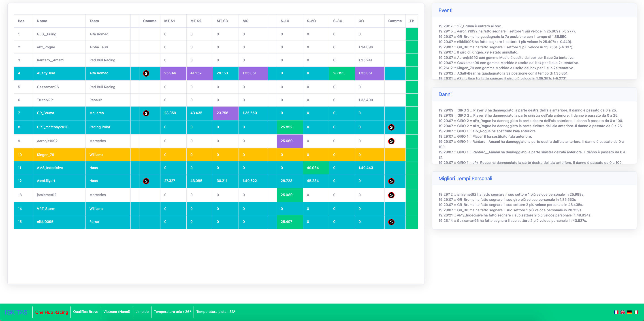Screen dimensions: 644x321
Task: Click aPx_Rogue's 1.34.096 GC time
Action: coord(365,47)
